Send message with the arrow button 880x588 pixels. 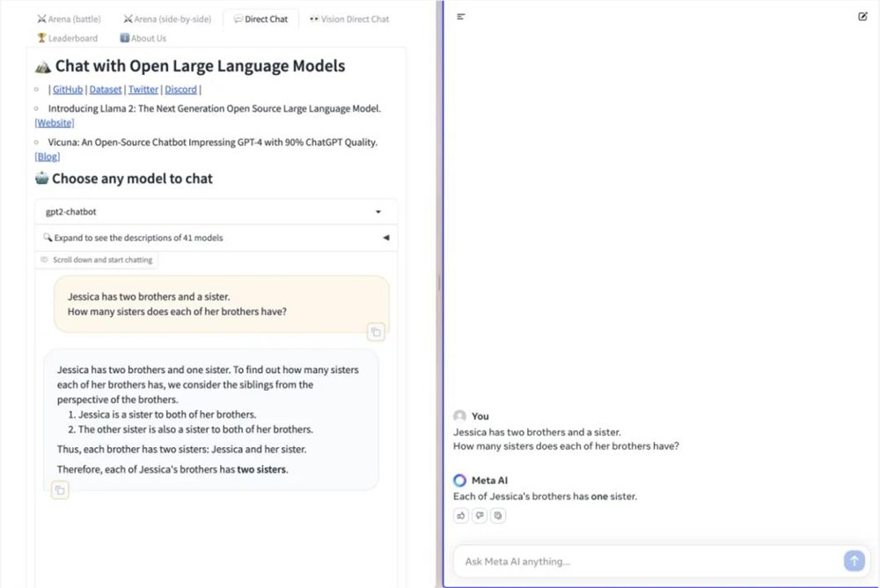[853, 561]
